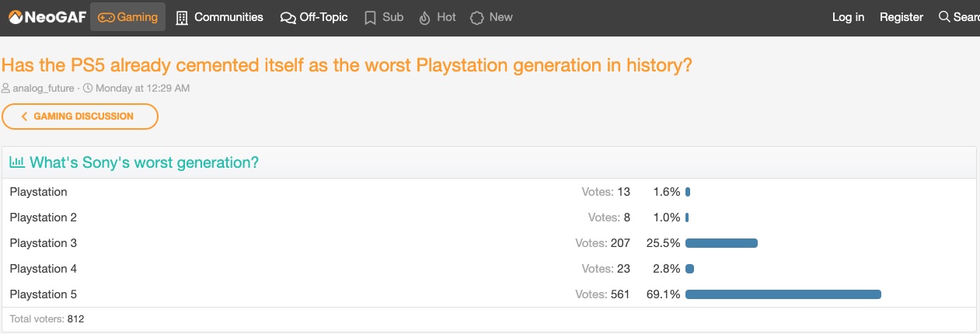Open the Log in link

point(848,17)
